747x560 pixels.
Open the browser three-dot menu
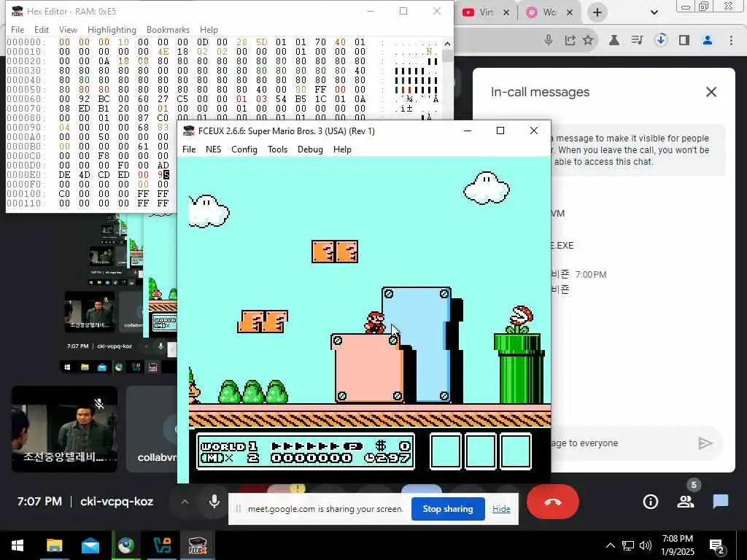pos(731,40)
